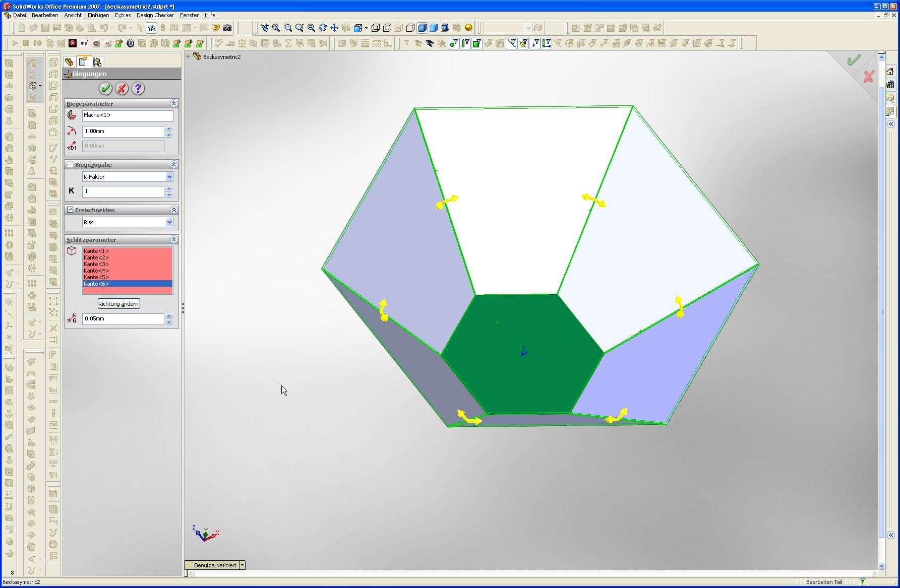Confirm Biegungen with the green checkmark

105,89
